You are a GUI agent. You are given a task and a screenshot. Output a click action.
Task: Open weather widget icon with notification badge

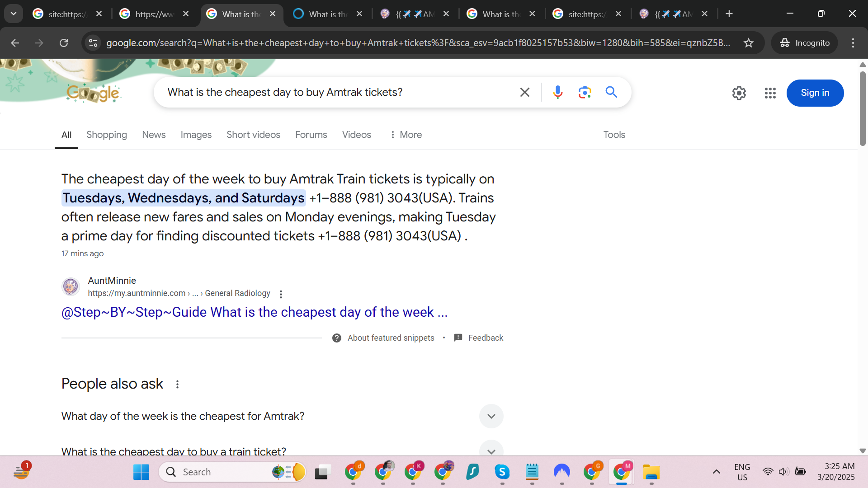tap(21, 471)
